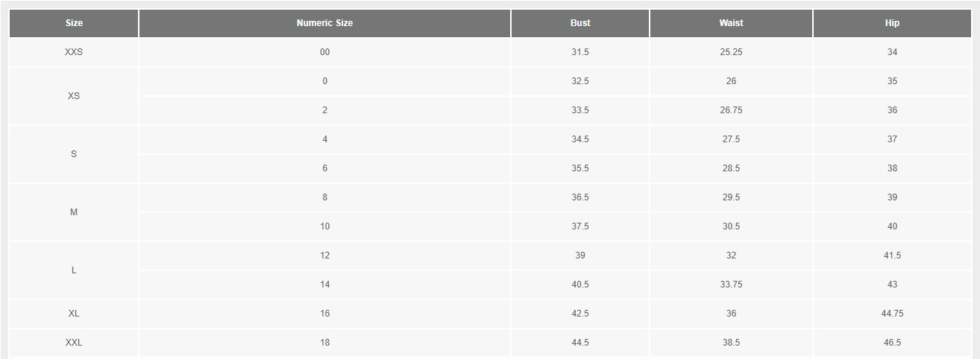Select the XXL size cell
This screenshot has width=980, height=359.
(74, 343)
